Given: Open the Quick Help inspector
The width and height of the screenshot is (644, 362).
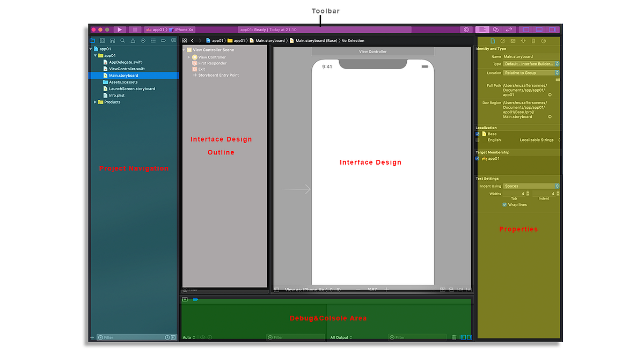Looking at the screenshot, I should (x=503, y=41).
